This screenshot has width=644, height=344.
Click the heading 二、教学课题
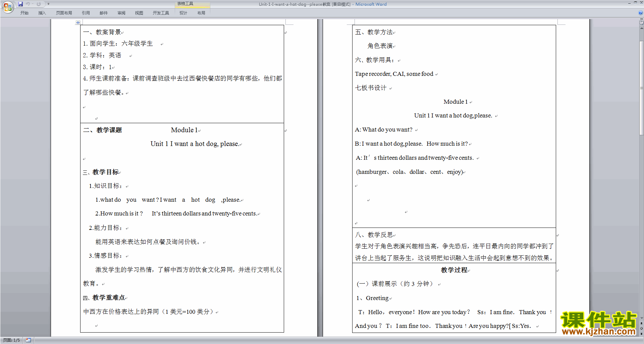click(x=102, y=130)
